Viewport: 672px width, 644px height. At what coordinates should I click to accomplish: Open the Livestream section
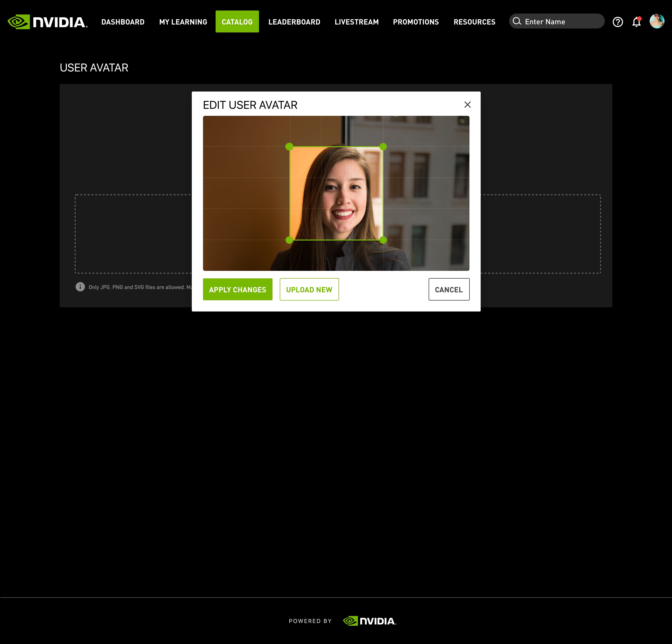click(x=357, y=22)
